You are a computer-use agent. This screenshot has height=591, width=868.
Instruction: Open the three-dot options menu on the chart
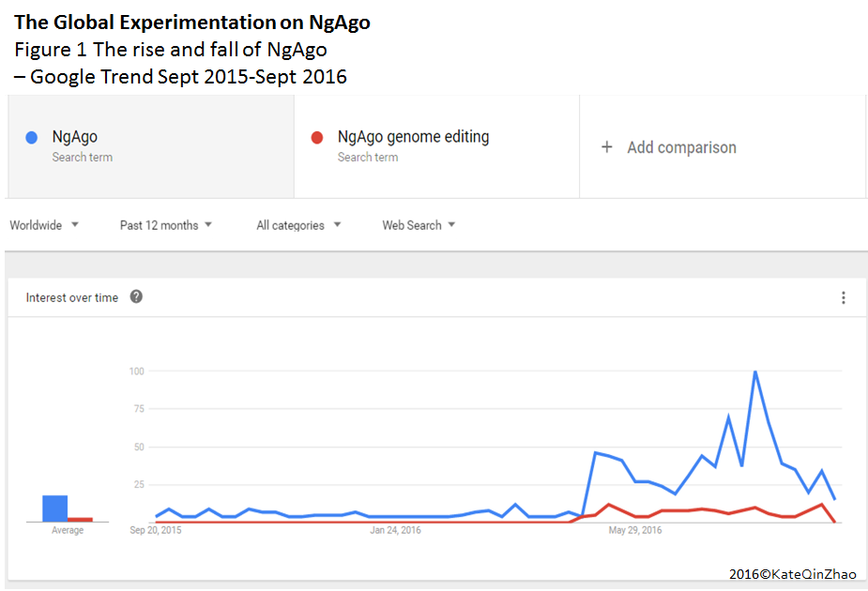click(x=843, y=296)
